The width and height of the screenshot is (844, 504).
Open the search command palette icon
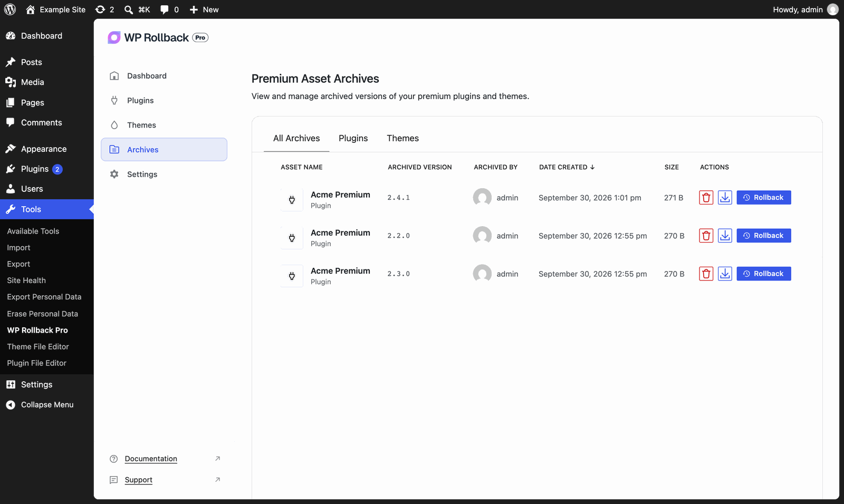(137, 9)
